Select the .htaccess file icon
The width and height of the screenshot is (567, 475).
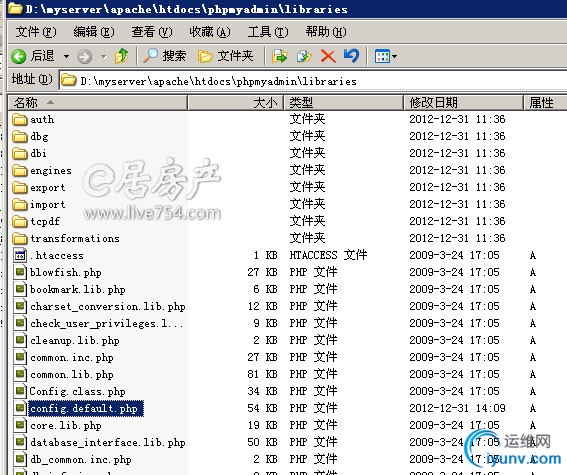(20, 255)
